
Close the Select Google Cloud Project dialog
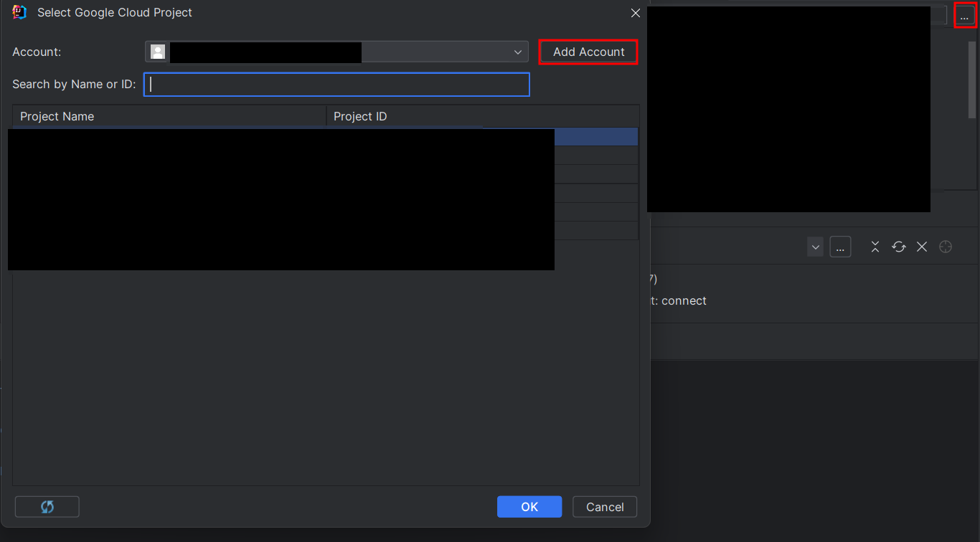[x=636, y=13]
